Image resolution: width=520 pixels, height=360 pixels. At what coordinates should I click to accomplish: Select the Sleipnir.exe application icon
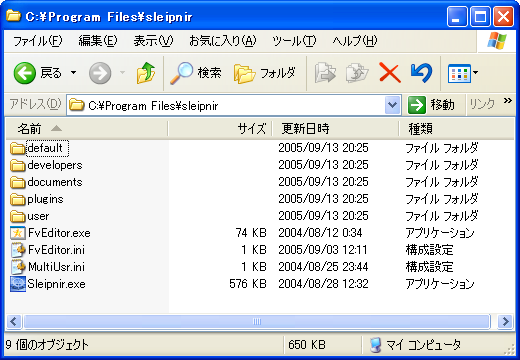click(18, 284)
